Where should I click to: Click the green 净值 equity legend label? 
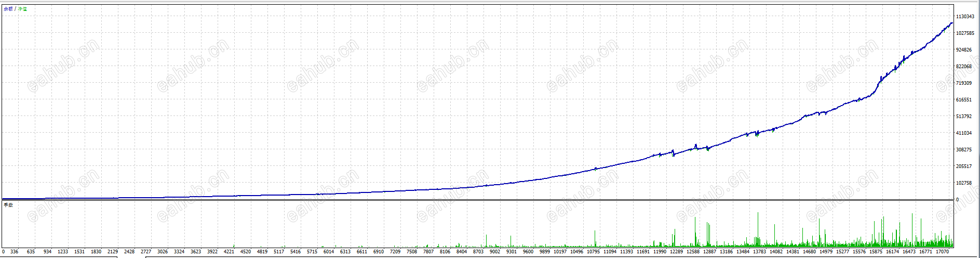click(x=22, y=9)
